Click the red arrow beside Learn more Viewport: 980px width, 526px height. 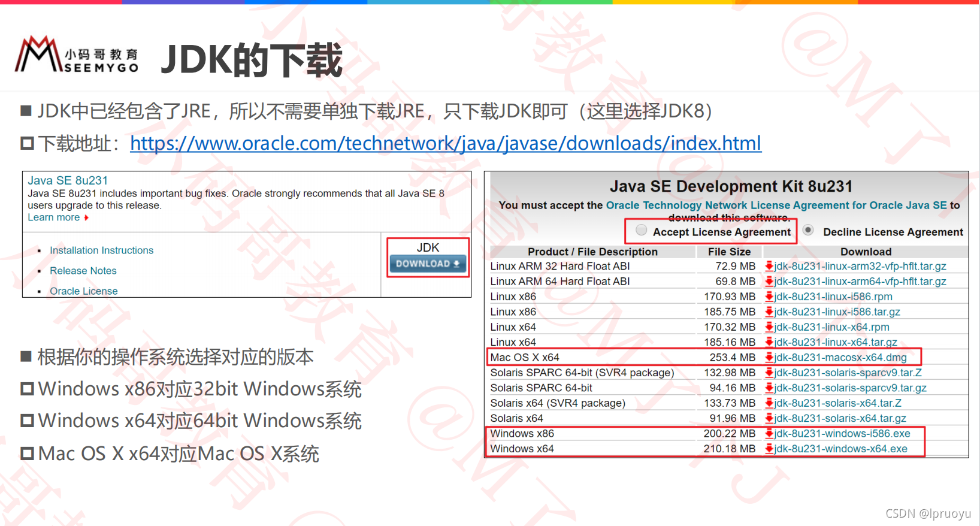(86, 217)
